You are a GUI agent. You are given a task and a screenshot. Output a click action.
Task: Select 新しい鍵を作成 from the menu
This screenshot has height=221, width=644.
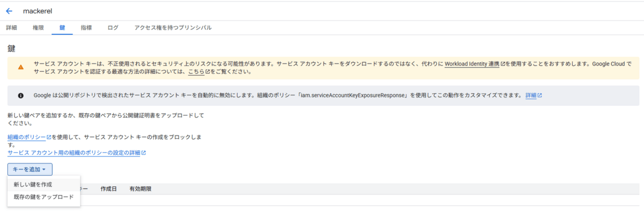pos(33,185)
